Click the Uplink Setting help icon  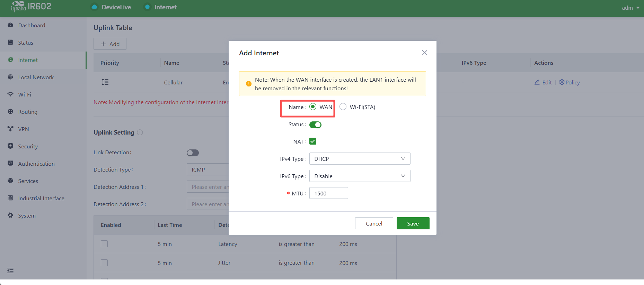(x=140, y=132)
